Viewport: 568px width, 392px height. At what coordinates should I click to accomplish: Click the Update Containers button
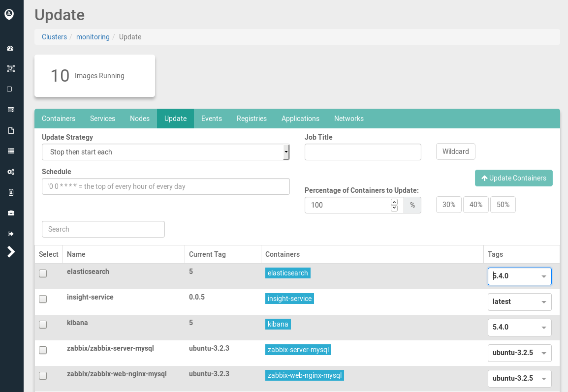coord(513,178)
